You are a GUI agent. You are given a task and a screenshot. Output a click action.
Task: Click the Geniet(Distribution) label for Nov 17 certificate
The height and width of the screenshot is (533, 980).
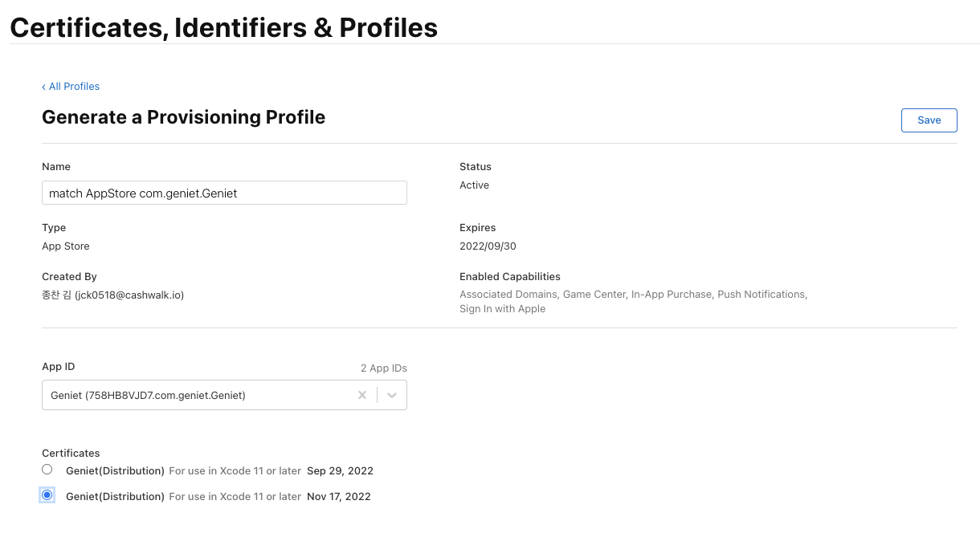point(115,497)
